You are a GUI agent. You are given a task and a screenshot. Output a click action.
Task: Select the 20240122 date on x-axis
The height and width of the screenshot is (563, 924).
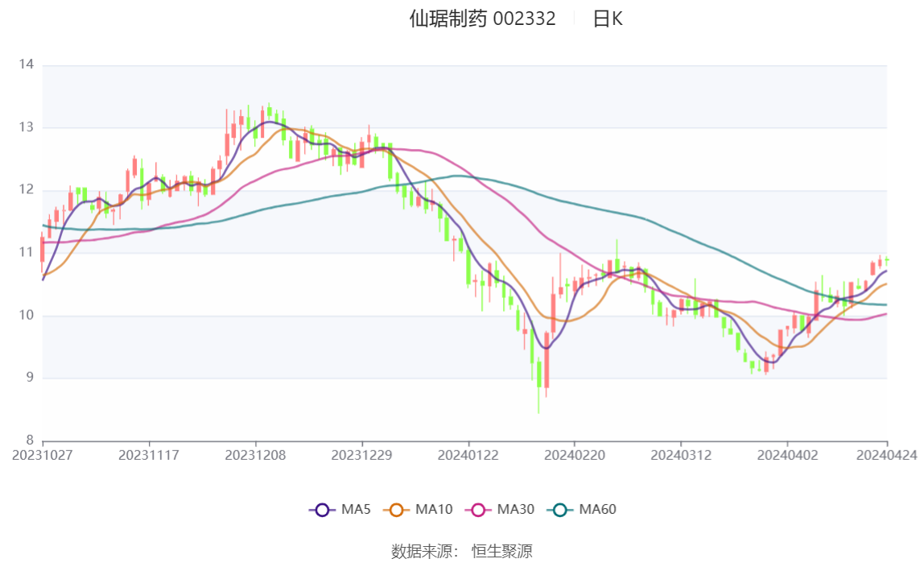[x=468, y=455]
